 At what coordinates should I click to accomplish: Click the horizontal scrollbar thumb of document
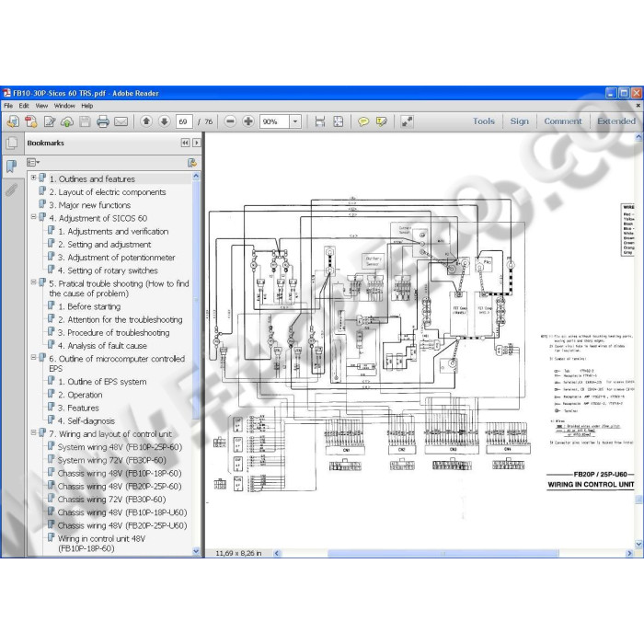pos(443,553)
